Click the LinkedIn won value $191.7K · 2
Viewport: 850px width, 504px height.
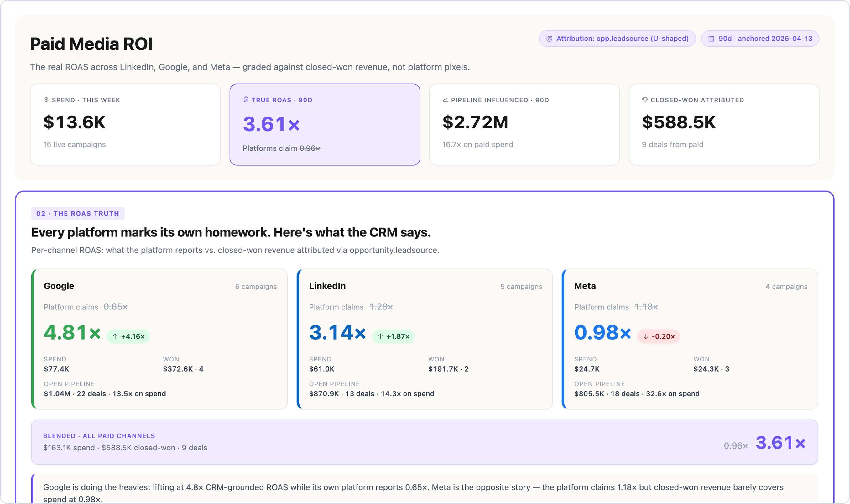pos(448,369)
